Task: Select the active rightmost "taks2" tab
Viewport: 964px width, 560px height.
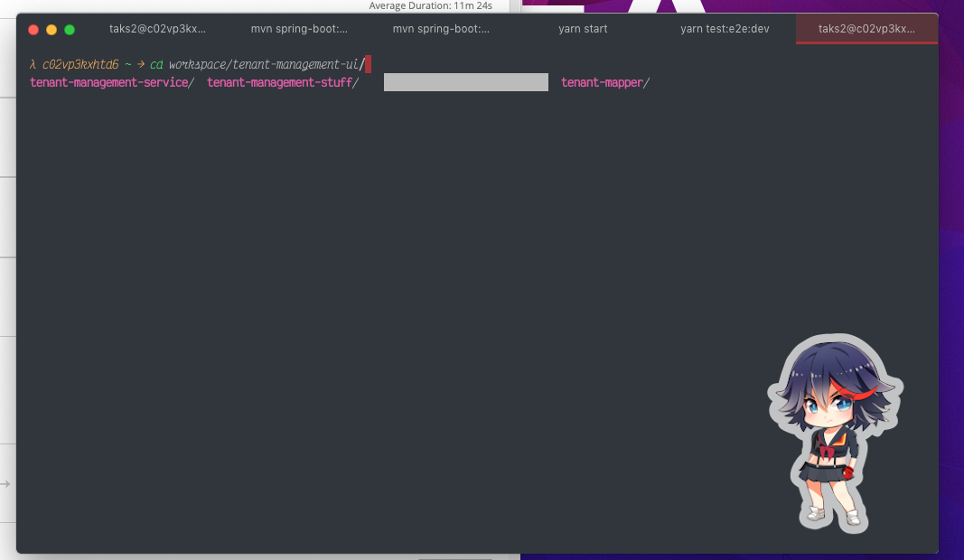Action: (866, 28)
